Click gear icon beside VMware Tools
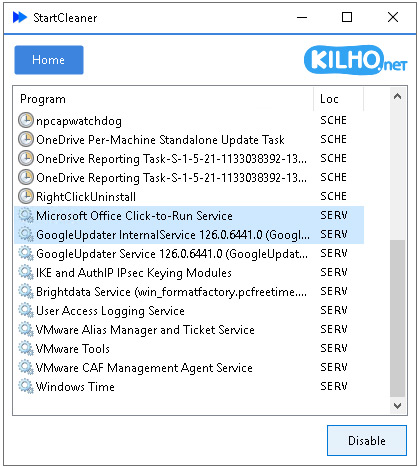Viewport: 419px width, 467px height. [x=26, y=348]
